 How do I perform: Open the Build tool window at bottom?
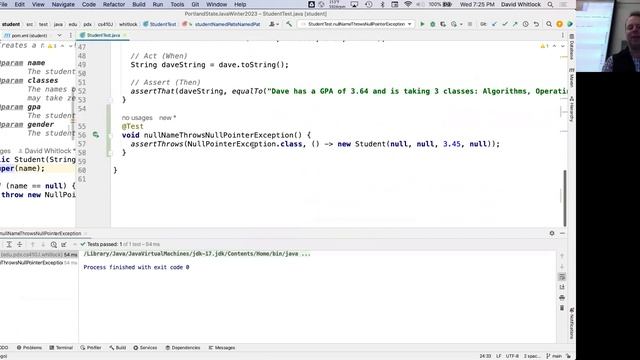(x=118, y=348)
